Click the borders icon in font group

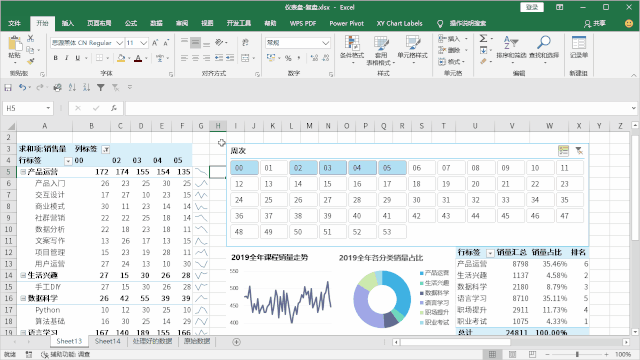click(x=99, y=58)
